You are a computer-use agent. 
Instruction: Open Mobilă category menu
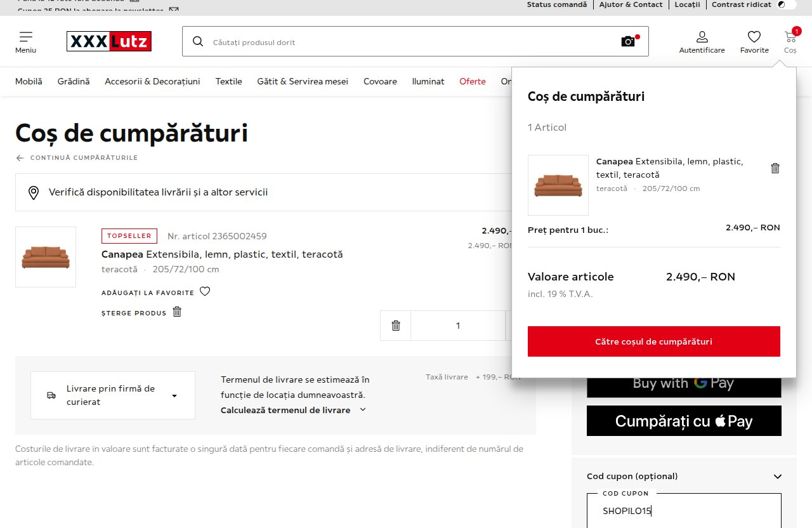29,81
